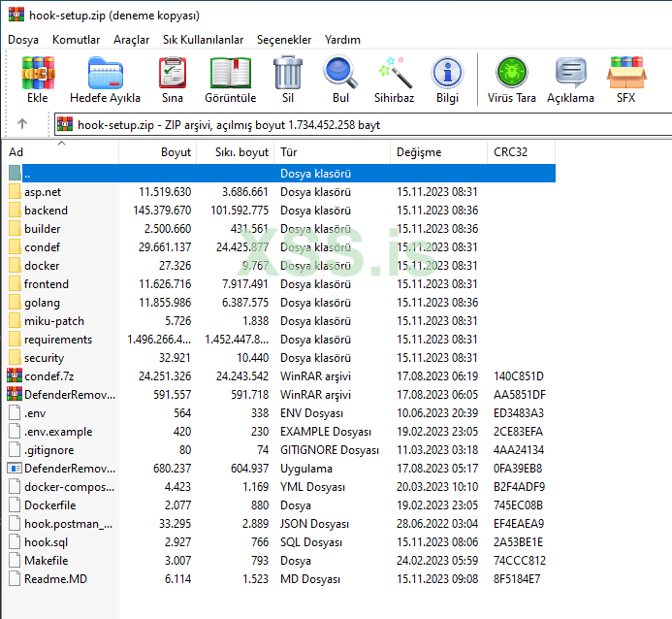Image resolution: width=672 pixels, height=619 pixels.
Task: Click the Sil trash can icon
Action: (x=288, y=72)
